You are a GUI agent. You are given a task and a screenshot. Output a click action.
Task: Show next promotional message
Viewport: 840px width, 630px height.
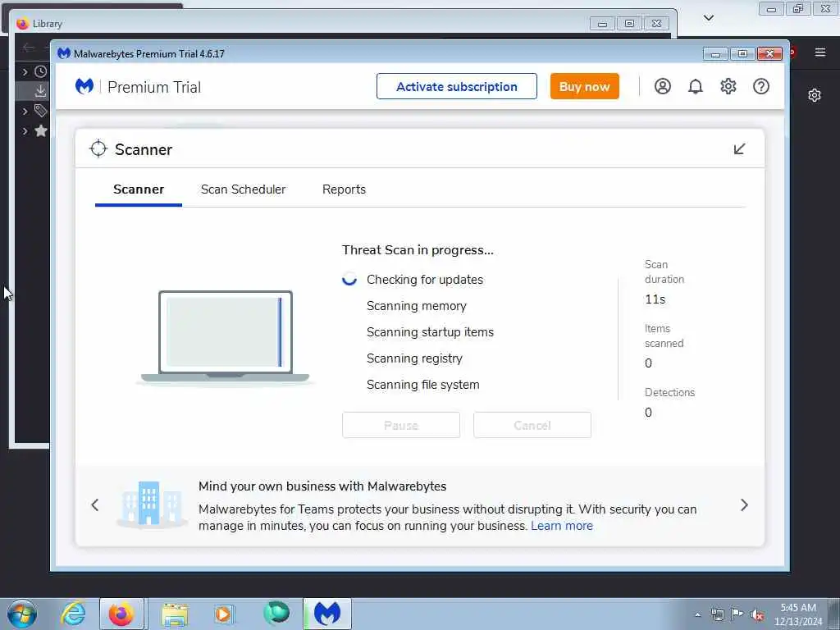pyautogui.click(x=744, y=504)
